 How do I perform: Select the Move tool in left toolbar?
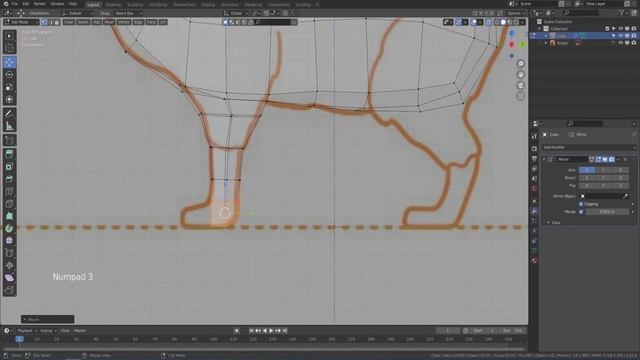pos(9,62)
